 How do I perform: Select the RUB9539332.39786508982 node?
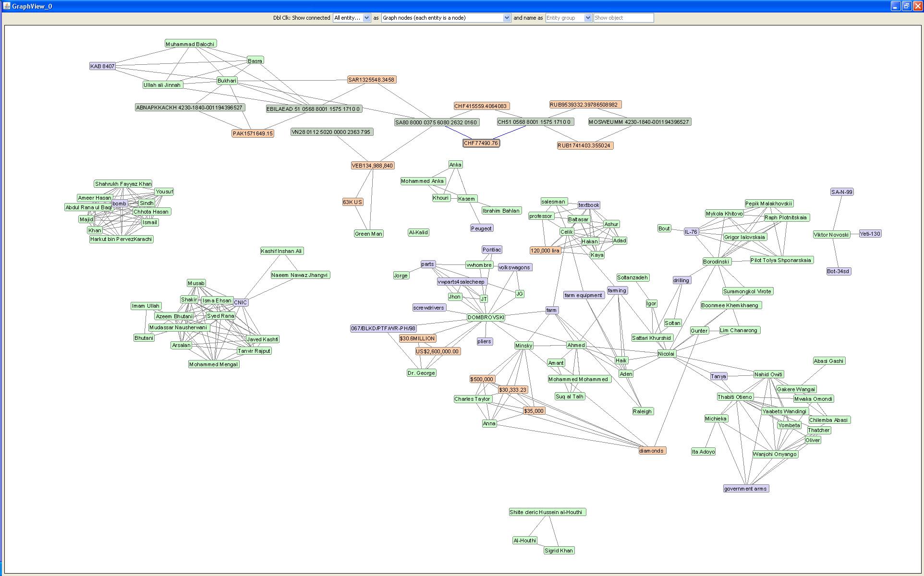(x=584, y=105)
